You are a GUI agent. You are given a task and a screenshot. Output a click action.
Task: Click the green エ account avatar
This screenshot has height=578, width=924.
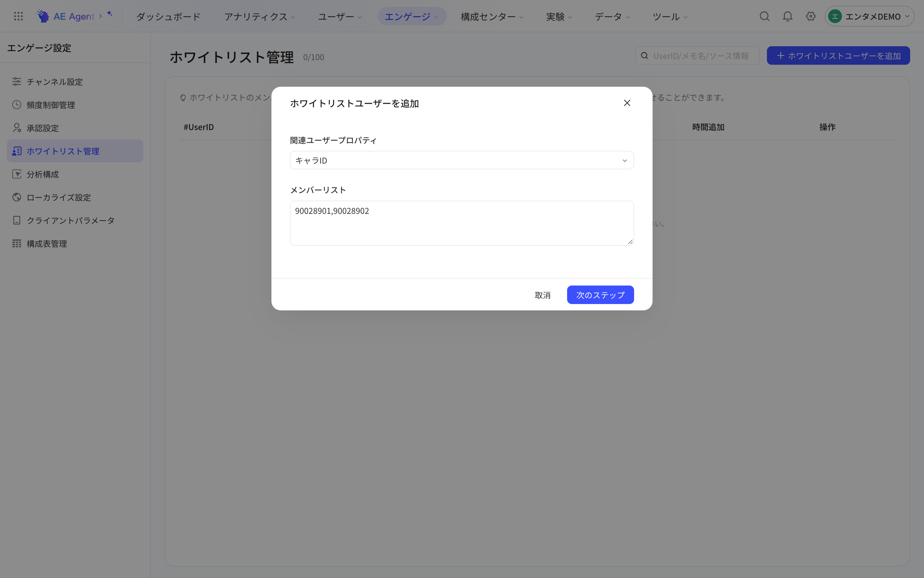tap(835, 16)
